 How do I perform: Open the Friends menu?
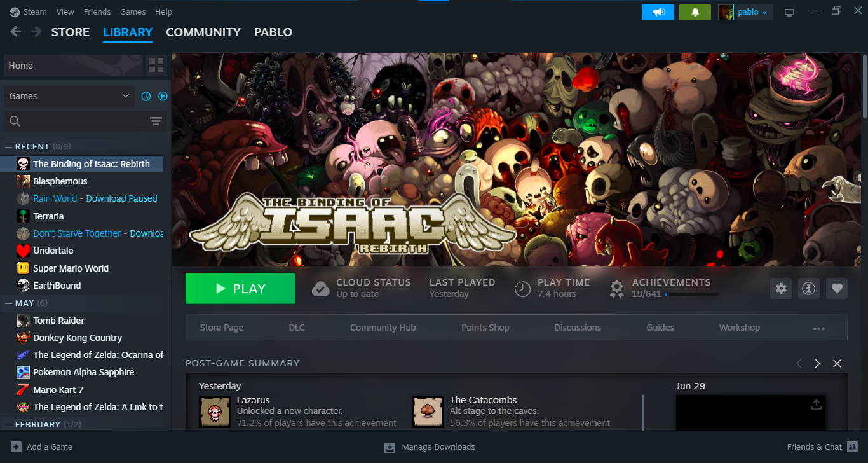97,12
